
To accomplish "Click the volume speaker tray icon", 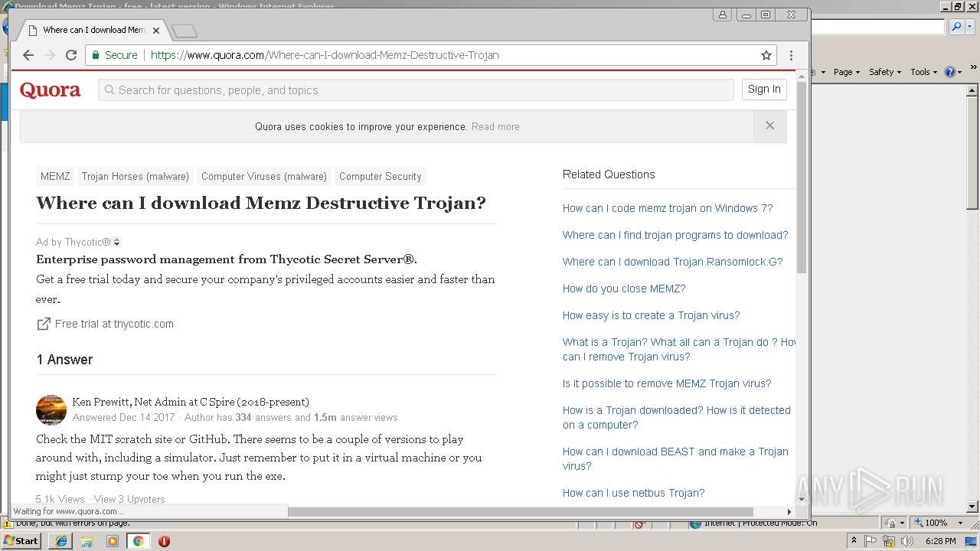I will 907,541.
